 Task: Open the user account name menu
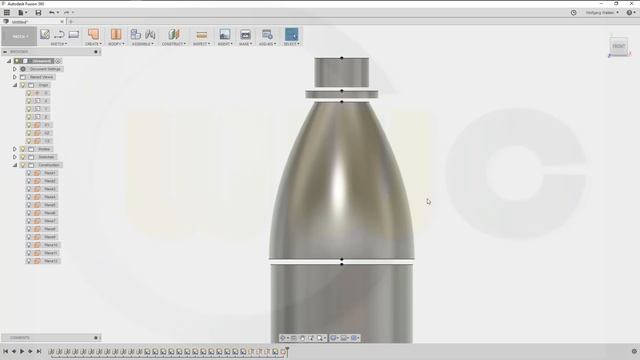602,13
